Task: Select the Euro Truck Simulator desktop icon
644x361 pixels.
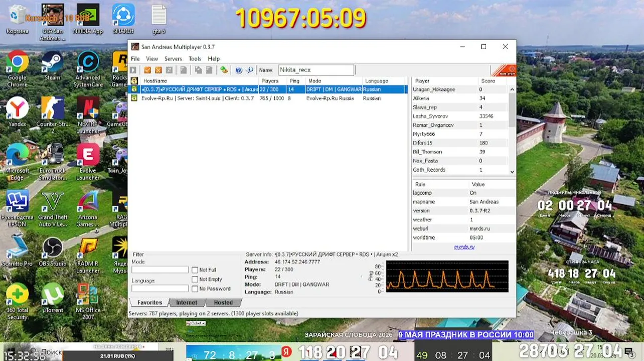Action: tap(52, 162)
